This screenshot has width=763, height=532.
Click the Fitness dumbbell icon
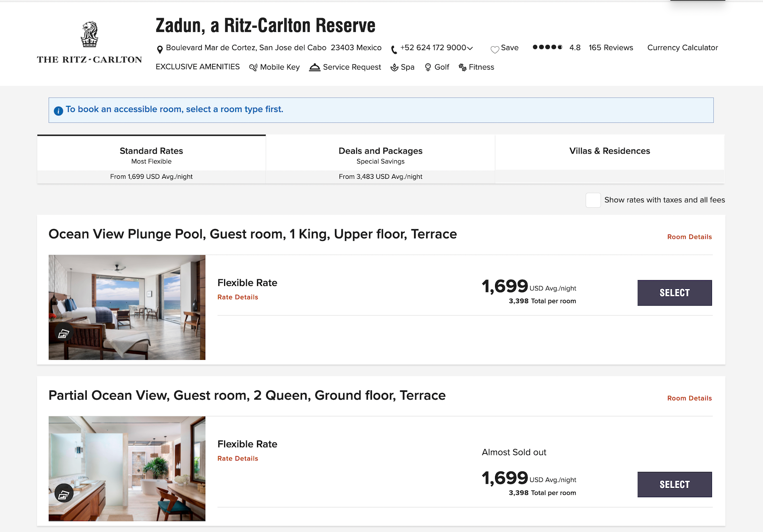click(x=462, y=67)
